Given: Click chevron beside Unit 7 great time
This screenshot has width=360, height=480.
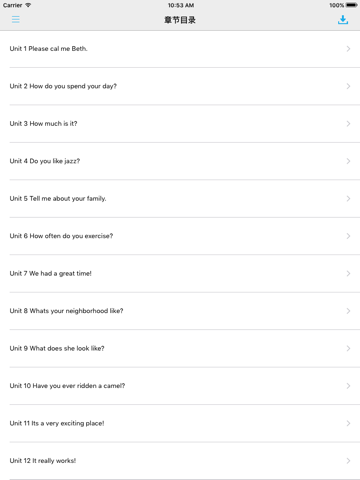Looking at the screenshot, I should 348,273.
